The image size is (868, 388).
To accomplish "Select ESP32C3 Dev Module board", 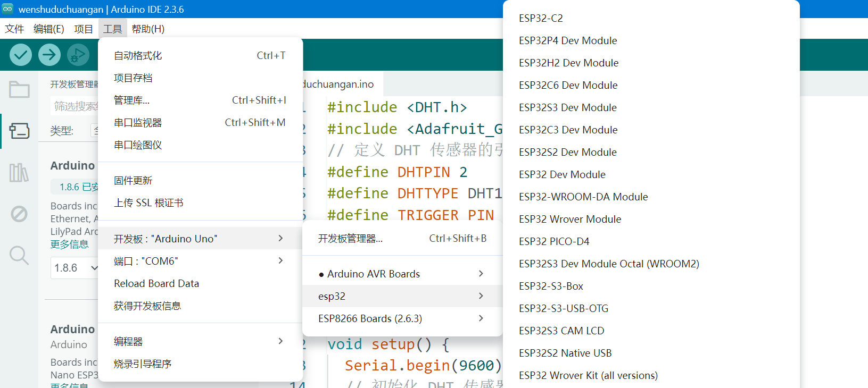I will [x=651, y=130].
